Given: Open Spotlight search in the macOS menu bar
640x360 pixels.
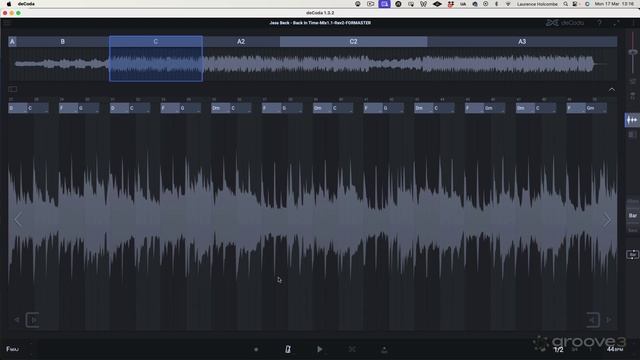Looking at the screenshot, I should pos(566,4).
